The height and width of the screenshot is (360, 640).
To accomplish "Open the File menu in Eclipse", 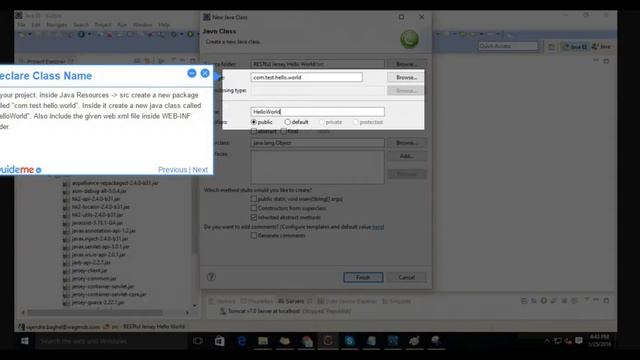I will click(21, 25).
